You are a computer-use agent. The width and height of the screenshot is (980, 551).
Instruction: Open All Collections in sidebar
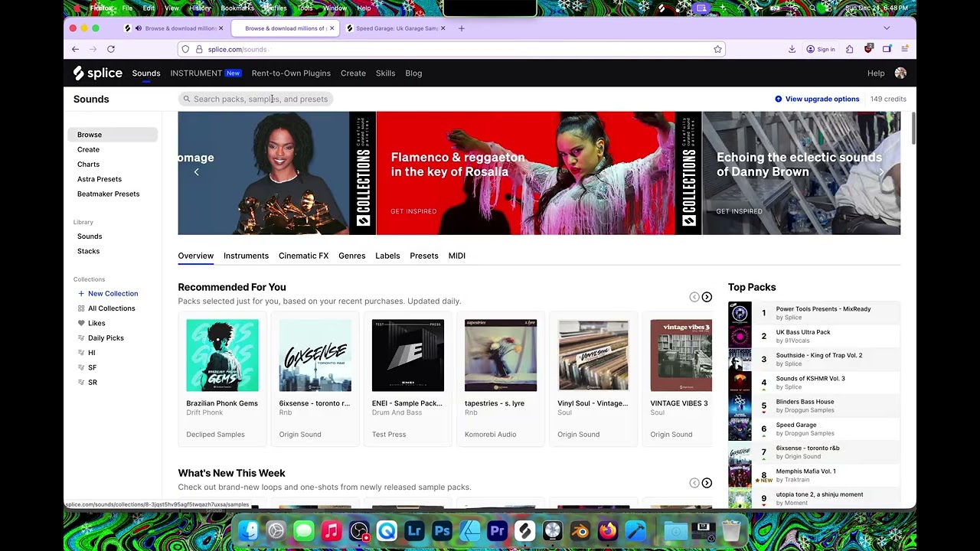click(x=111, y=308)
